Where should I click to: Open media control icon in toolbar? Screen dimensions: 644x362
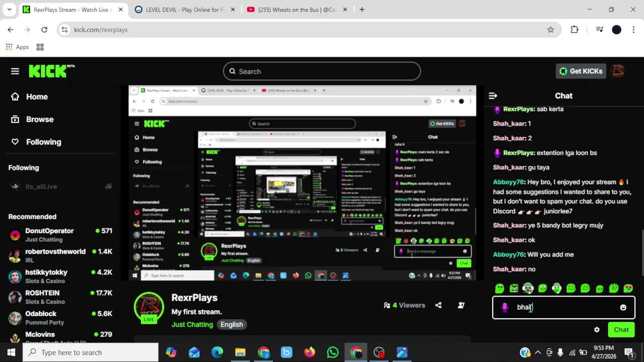pyautogui.click(x=599, y=30)
